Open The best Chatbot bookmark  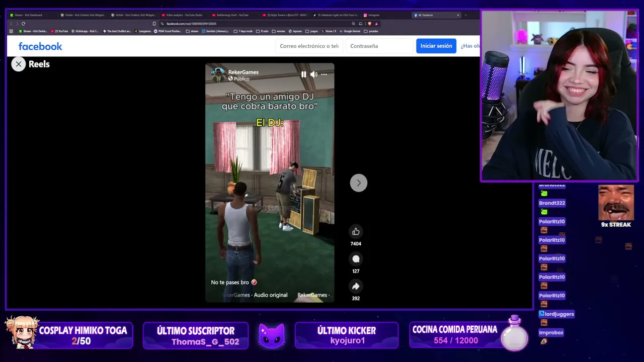coord(117,31)
